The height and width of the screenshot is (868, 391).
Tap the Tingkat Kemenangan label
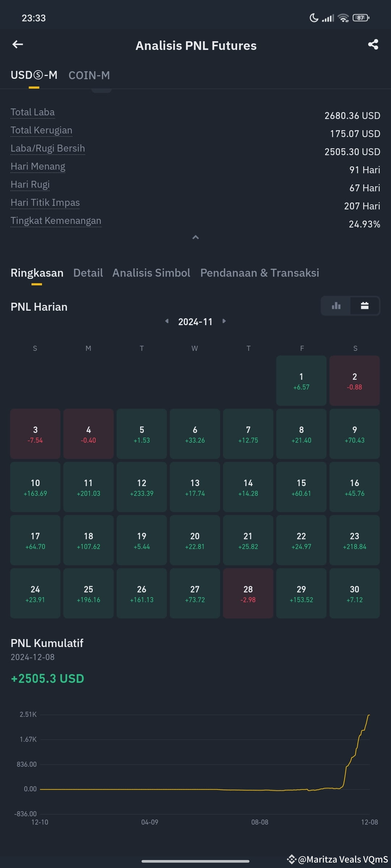click(56, 221)
